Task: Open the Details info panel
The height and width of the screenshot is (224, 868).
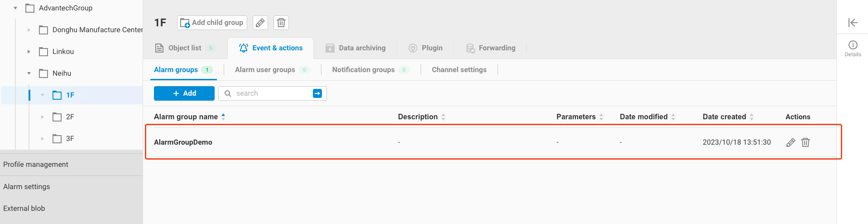Action: pyautogui.click(x=853, y=48)
